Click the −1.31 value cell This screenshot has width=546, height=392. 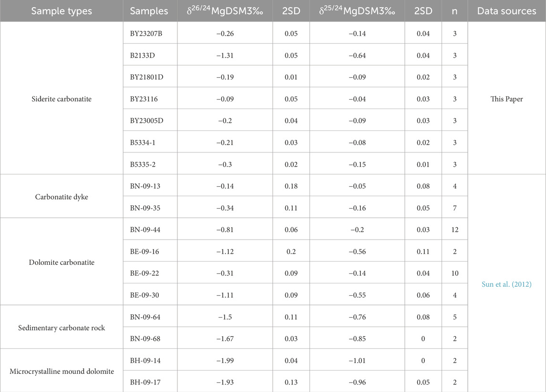[225, 55]
